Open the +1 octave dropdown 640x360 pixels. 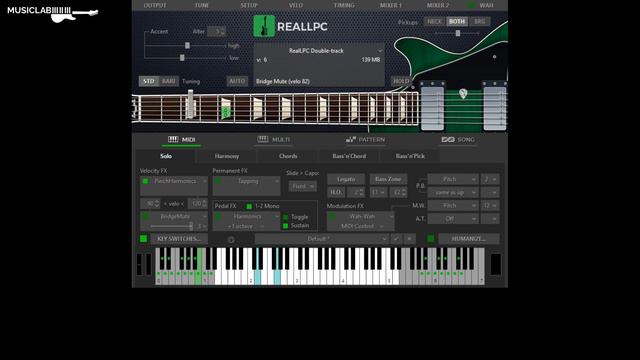[x=245, y=226]
